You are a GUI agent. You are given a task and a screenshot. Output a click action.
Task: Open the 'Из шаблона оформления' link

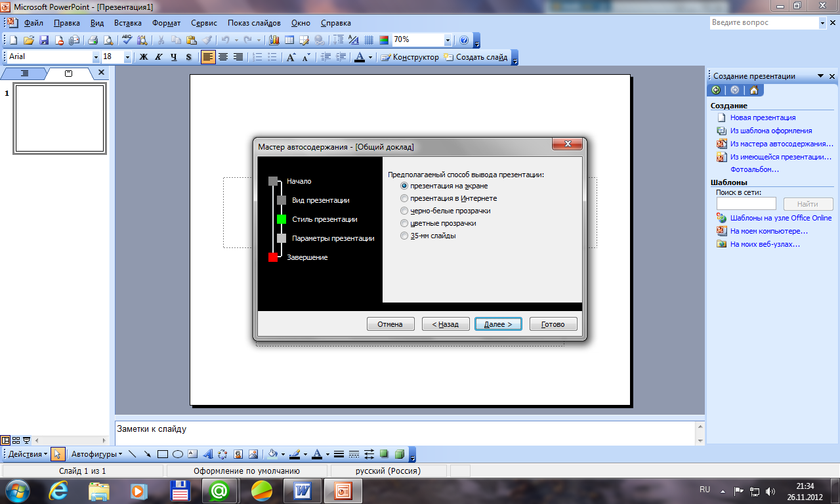771,131
